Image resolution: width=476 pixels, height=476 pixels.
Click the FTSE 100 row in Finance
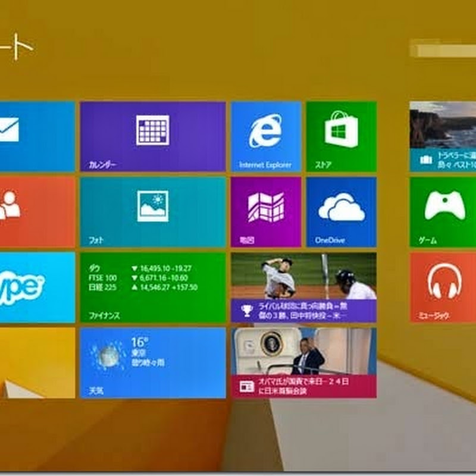pyautogui.click(x=138, y=278)
